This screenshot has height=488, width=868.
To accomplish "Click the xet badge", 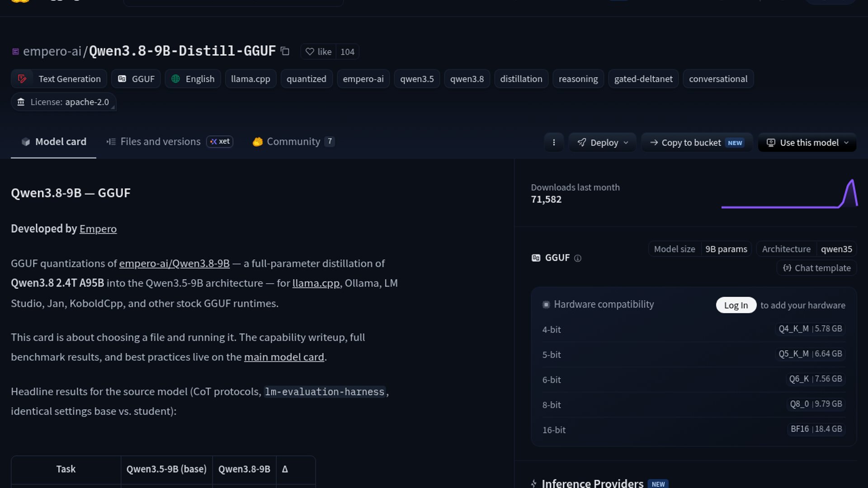I will point(220,141).
